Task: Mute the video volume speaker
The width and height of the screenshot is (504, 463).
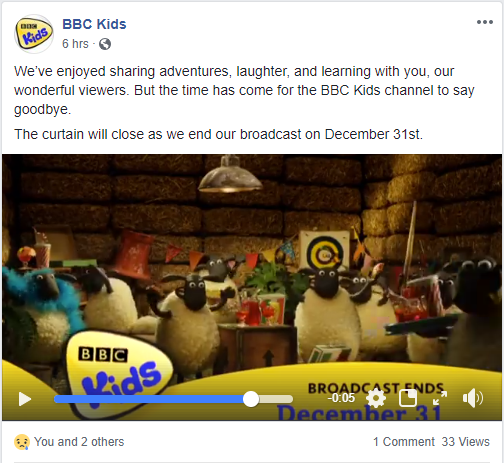Action: (x=473, y=398)
